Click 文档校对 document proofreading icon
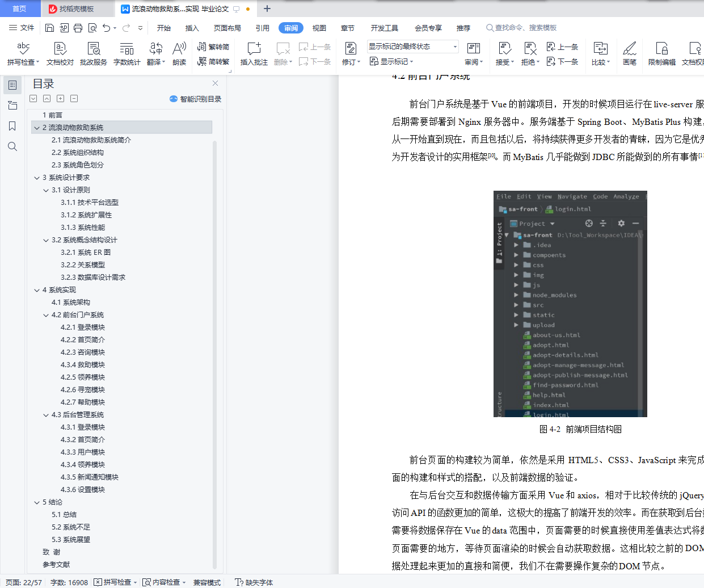Screen dimensions: 704x588 [60, 54]
